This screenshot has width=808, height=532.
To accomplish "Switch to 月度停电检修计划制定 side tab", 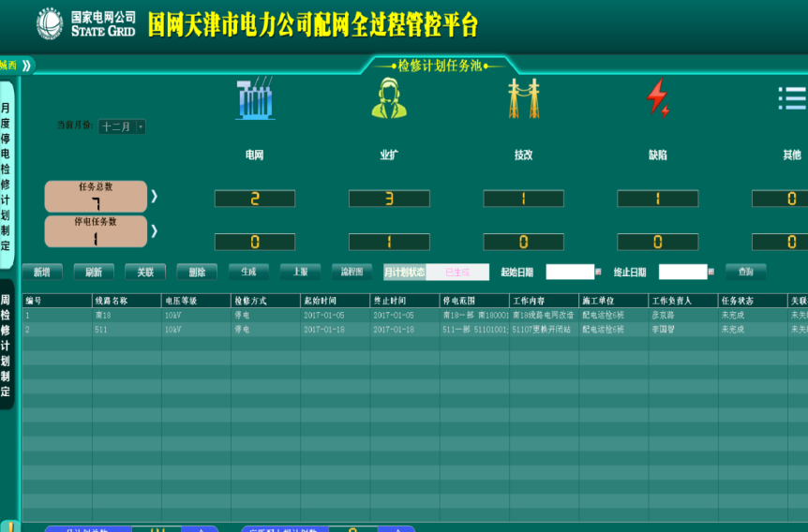I will click(x=7, y=174).
